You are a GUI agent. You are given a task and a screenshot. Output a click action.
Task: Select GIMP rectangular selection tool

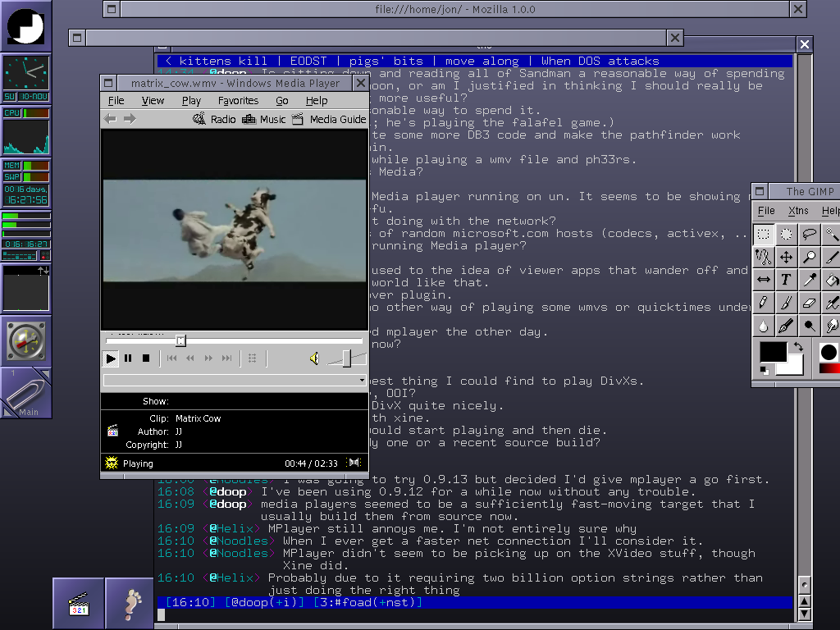coord(764,234)
